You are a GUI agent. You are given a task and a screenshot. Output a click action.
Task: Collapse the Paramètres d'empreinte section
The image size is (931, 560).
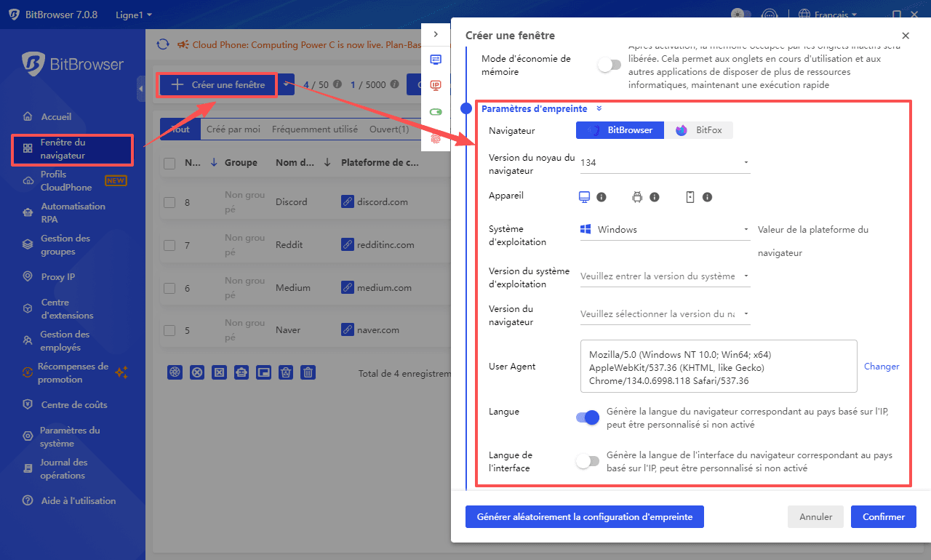point(599,109)
